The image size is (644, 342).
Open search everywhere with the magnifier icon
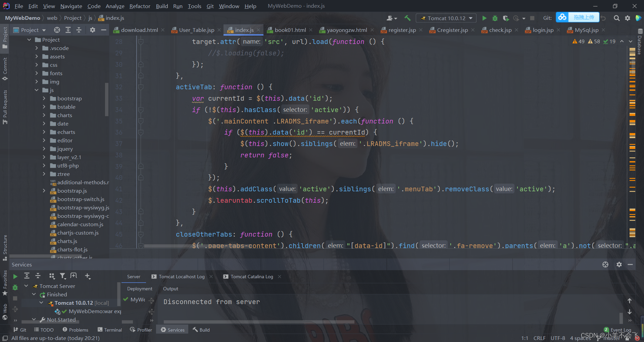click(x=616, y=18)
